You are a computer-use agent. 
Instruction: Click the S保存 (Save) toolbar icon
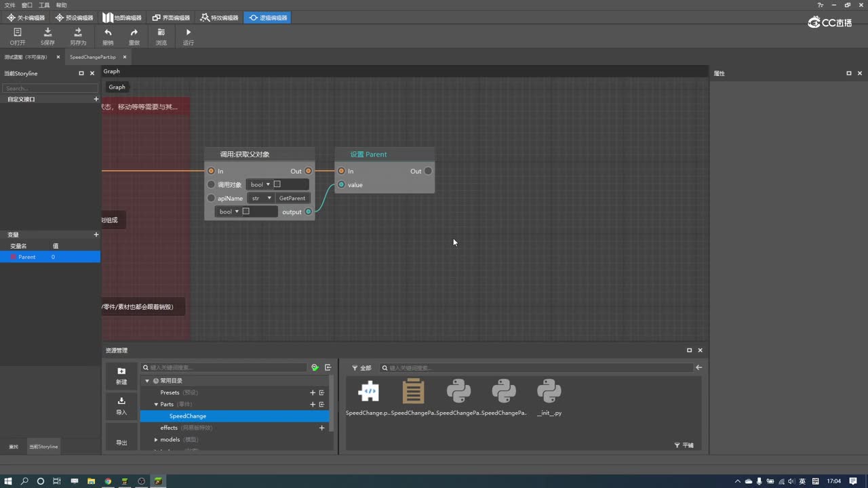(47, 33)
